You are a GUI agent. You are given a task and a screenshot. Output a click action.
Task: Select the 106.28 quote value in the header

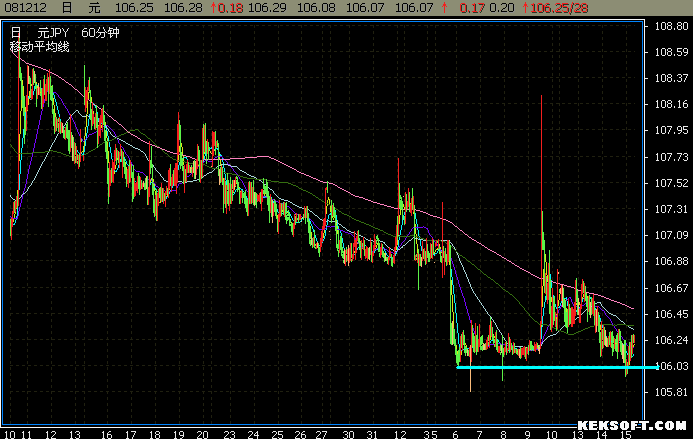(183, 8)
